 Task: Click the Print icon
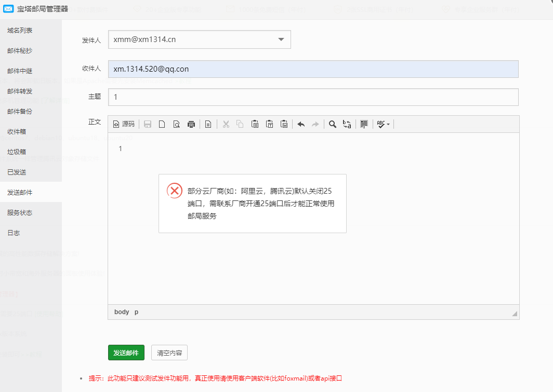point(191,124)
